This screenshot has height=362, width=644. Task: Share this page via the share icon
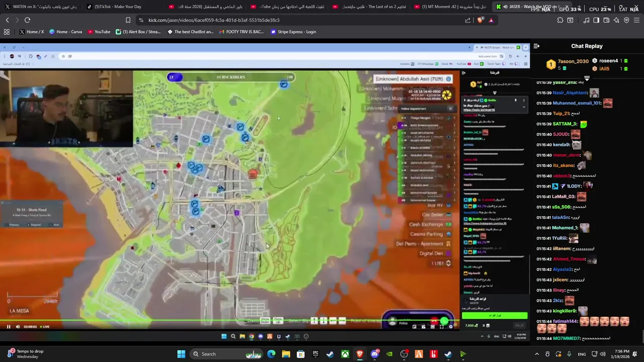(x=468, y=20)
